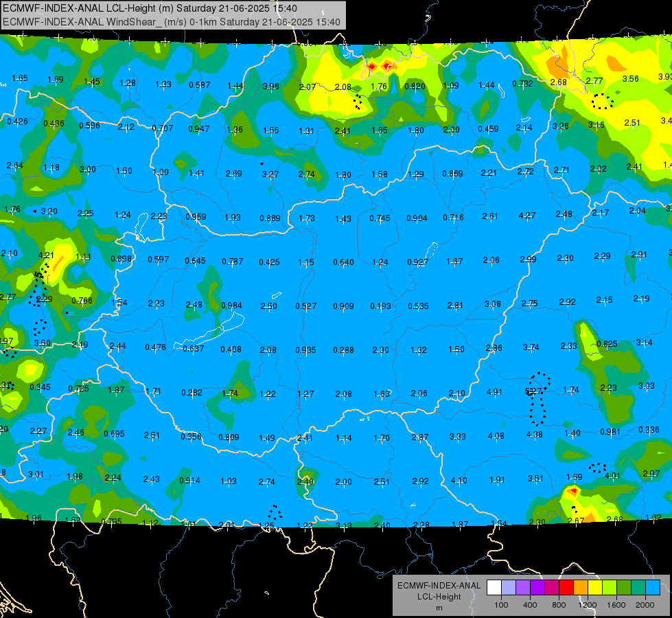Click the wind shear value 3.56
672x618 pixels.
[x=630, y=79]
